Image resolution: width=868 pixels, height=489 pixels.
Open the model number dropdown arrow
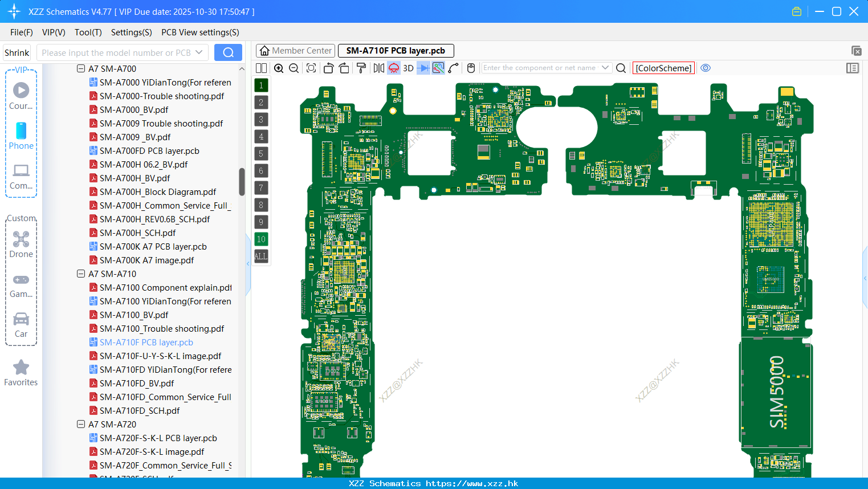[199, 52]
